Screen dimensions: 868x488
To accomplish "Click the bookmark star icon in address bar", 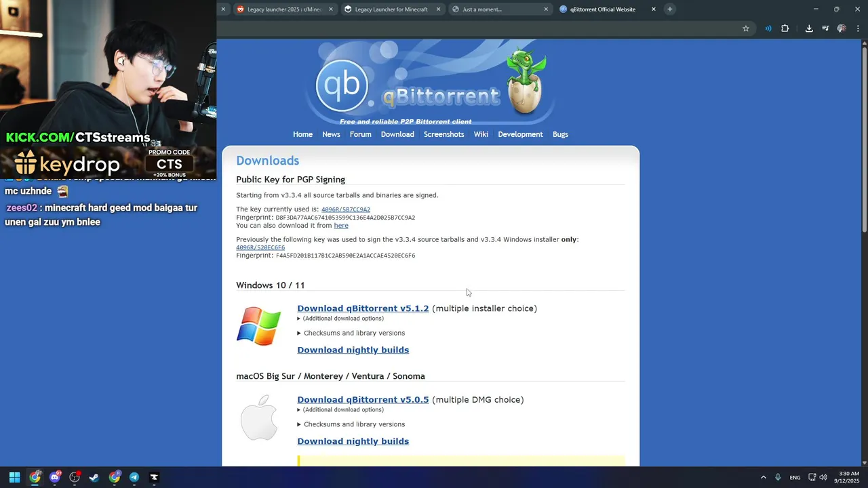I will (x=746, y=28).
